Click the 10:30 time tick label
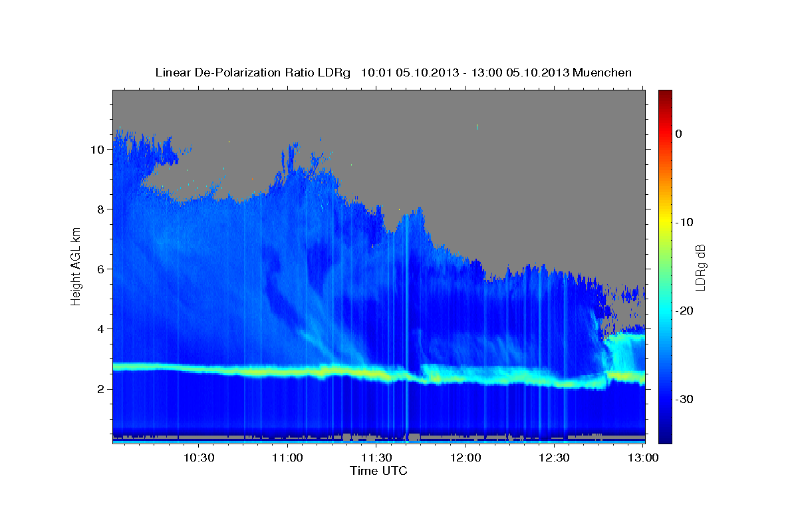 (198, 458)
